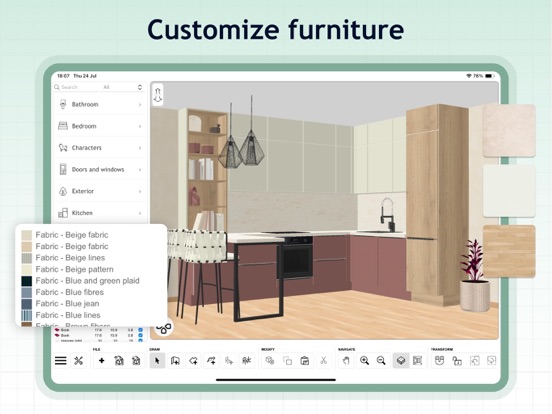Click the first Modify group icon
Viewport: 552px width, 414px height.
pos(270,360)
